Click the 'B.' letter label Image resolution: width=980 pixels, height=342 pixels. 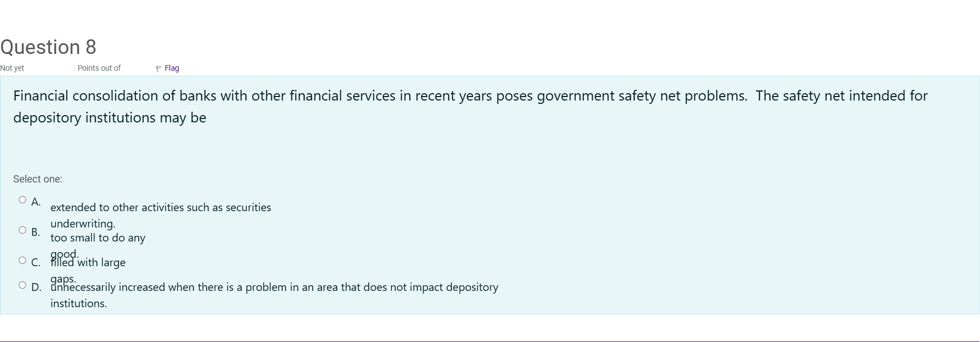pyautogui.click(x=36, y=232)
